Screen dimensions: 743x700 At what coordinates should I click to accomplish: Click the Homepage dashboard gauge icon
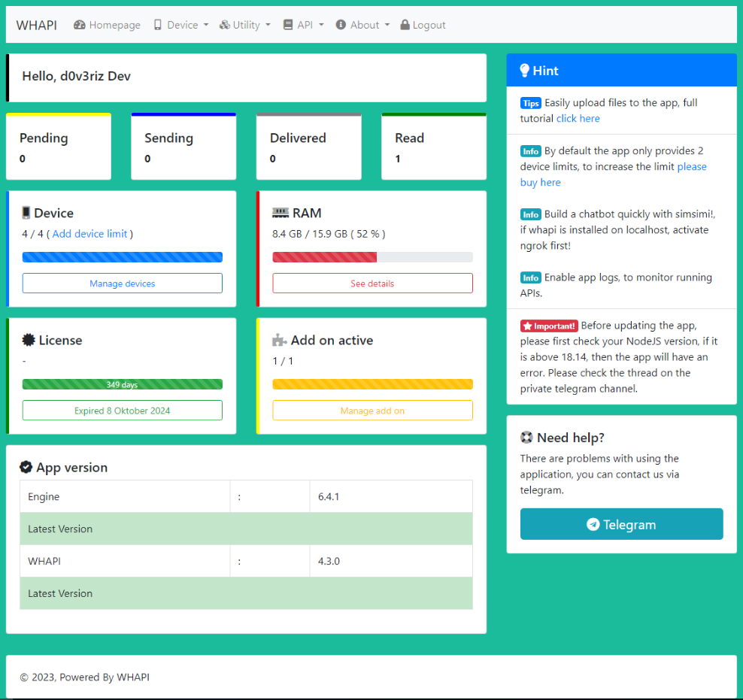[79, 25]
